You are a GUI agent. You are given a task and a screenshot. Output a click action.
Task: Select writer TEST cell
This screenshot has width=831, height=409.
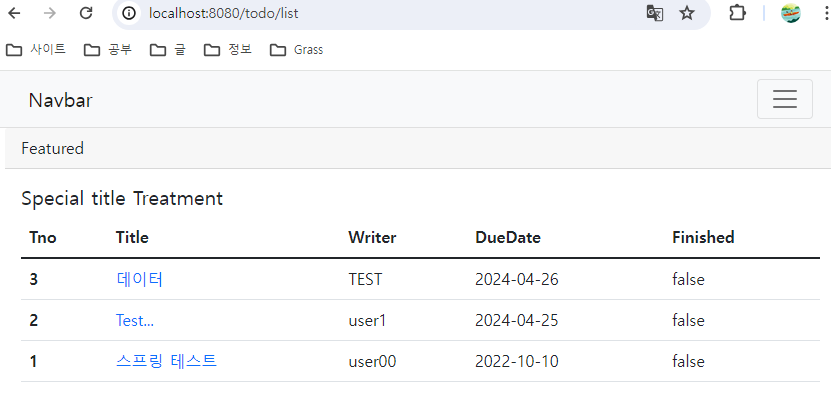365,279
